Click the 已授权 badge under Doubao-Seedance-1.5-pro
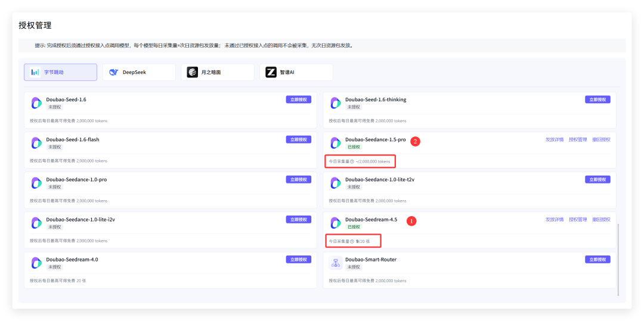 (x=354, y=147)
